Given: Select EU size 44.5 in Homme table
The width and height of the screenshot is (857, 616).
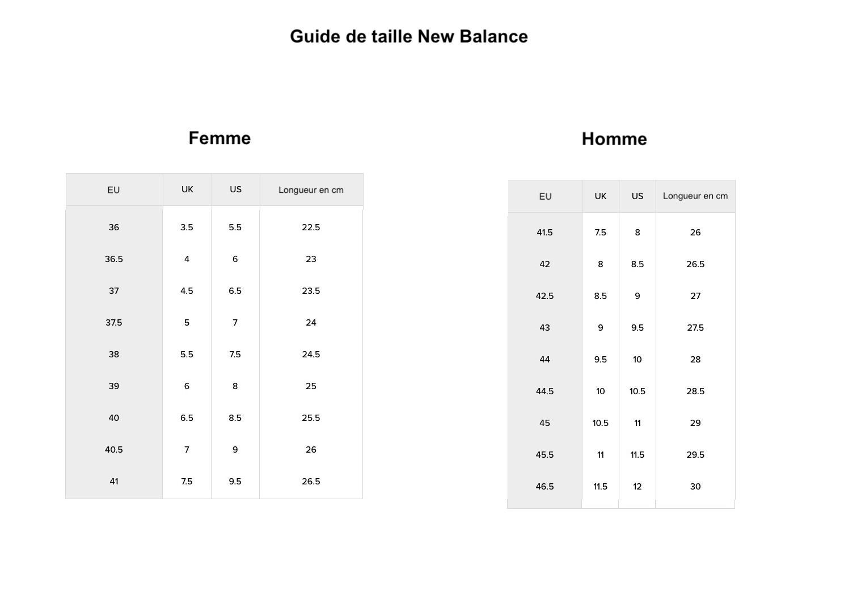Looking at the screenshot, I should coord(544,391).
